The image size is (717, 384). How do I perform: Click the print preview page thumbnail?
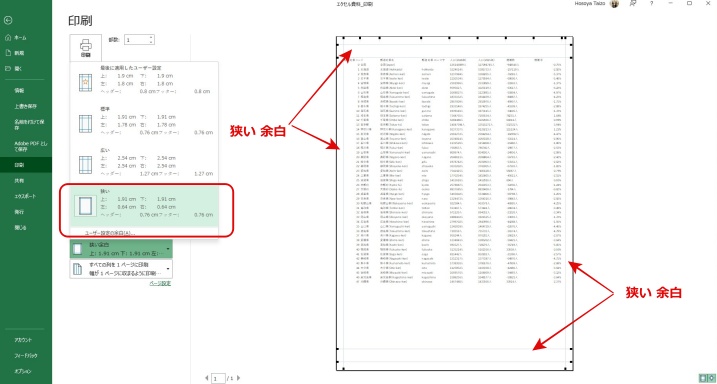pyautogui.click(x=455, y=203)
